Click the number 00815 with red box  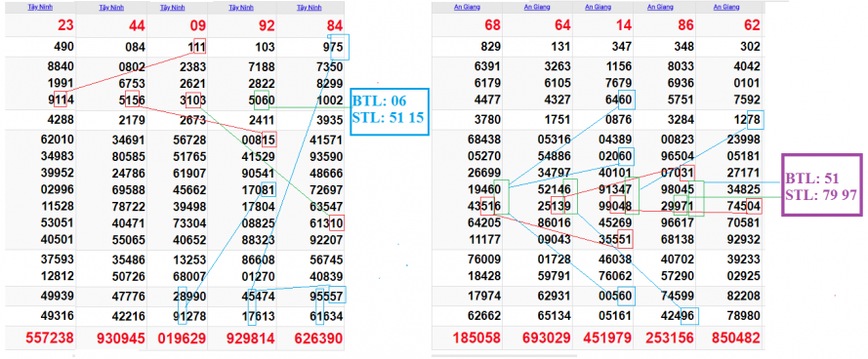[x=258, y=140]
